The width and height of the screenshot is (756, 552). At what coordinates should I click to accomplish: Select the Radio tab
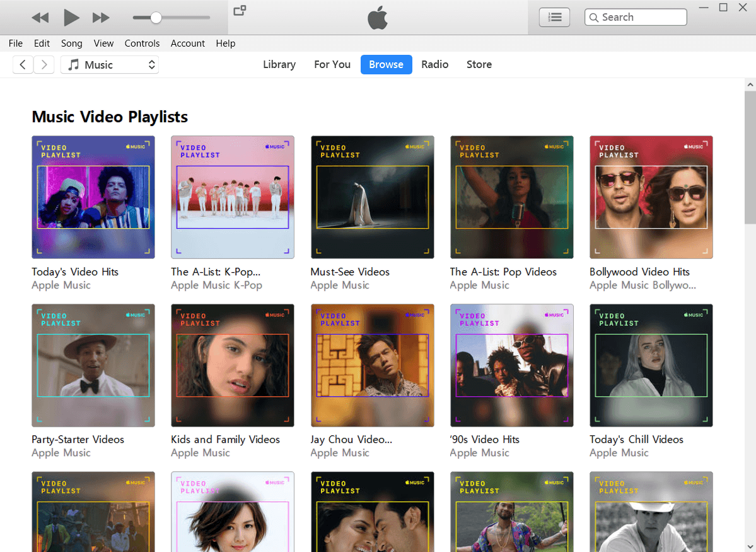tap(434, 64)
